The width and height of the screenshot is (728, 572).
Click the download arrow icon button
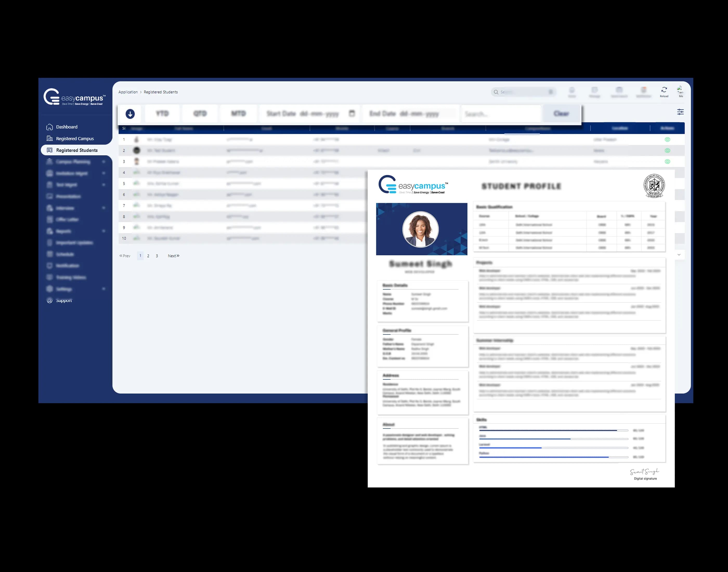[130, 114]
